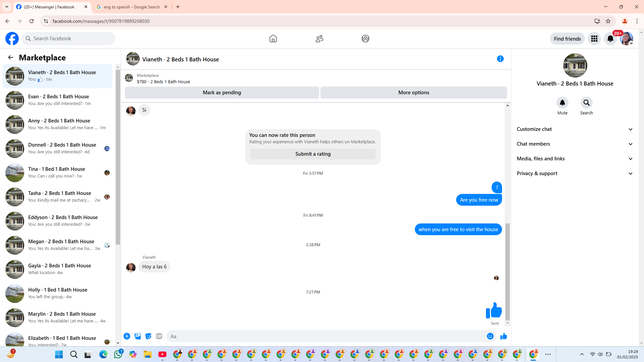The height and width of the screenshot is (362, 644).
Task: Open the Facebook home logo
Action: tap(12, 39)
